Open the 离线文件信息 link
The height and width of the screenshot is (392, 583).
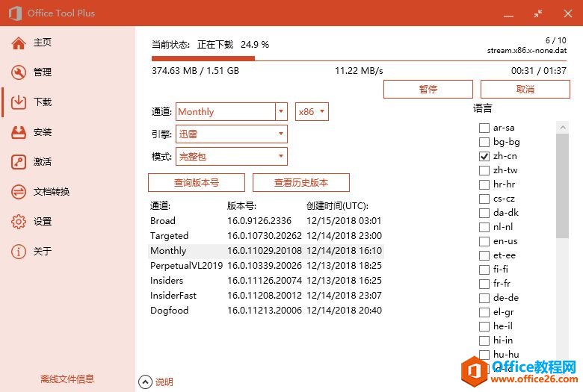[x=67, y=379]
